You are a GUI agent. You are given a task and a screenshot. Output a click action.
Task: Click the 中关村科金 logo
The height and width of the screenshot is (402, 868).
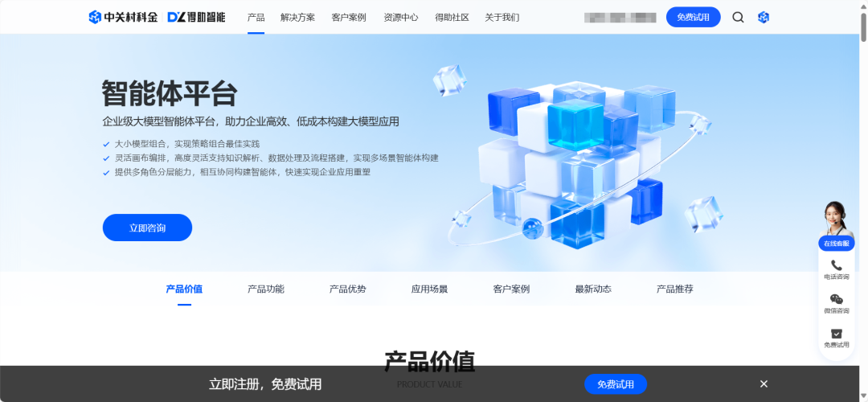[x=123, y=17]
